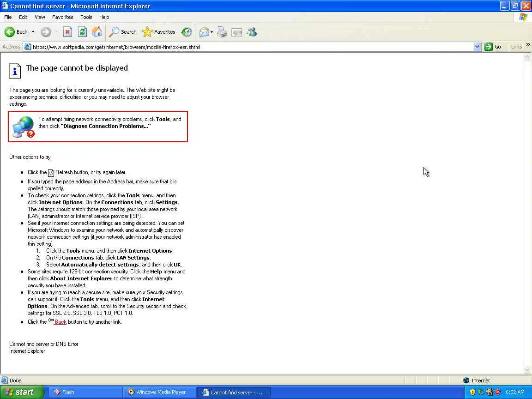Screen dimensions: 532x399
Task: Switch to Windows Media Player taskbar button
Action: (x=159, y=392)
